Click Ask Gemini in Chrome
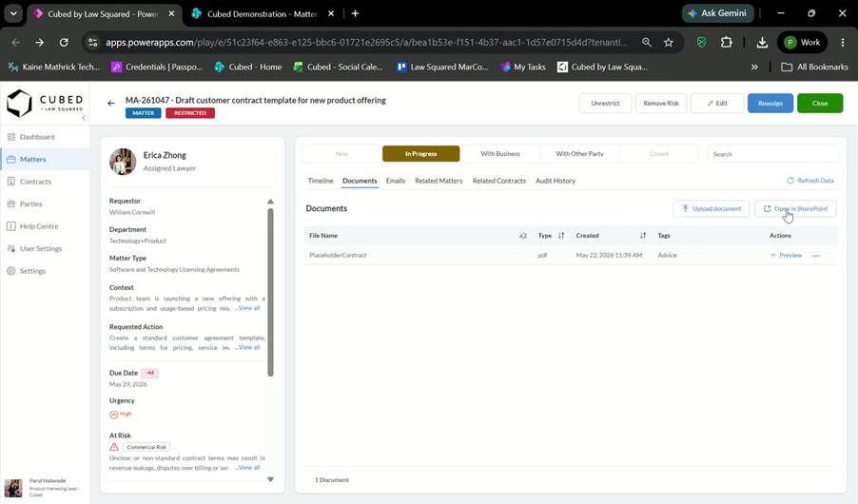Viewport: 858px width, 504px height. pos(717,13)
